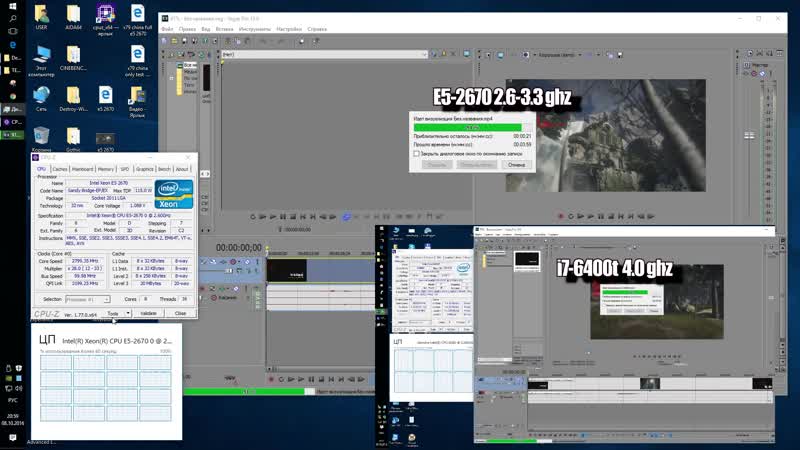Open the CINEBENCH folder on desktop
This screenshot has height=450, width=800.
[73, 58]
